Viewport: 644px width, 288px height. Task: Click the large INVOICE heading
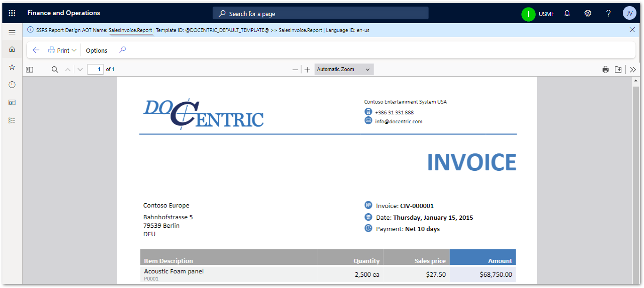471,162
